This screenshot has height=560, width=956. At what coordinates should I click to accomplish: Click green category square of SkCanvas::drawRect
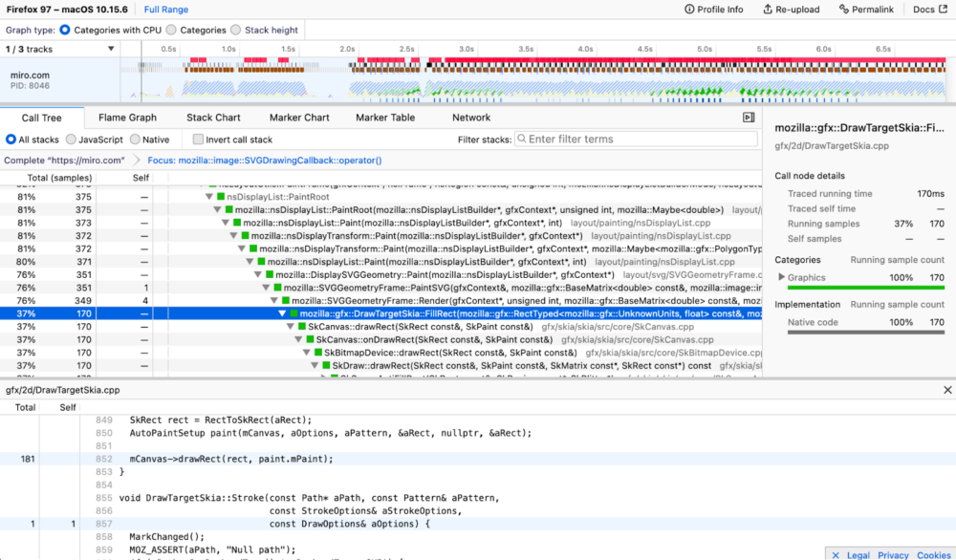pos(302,327)
